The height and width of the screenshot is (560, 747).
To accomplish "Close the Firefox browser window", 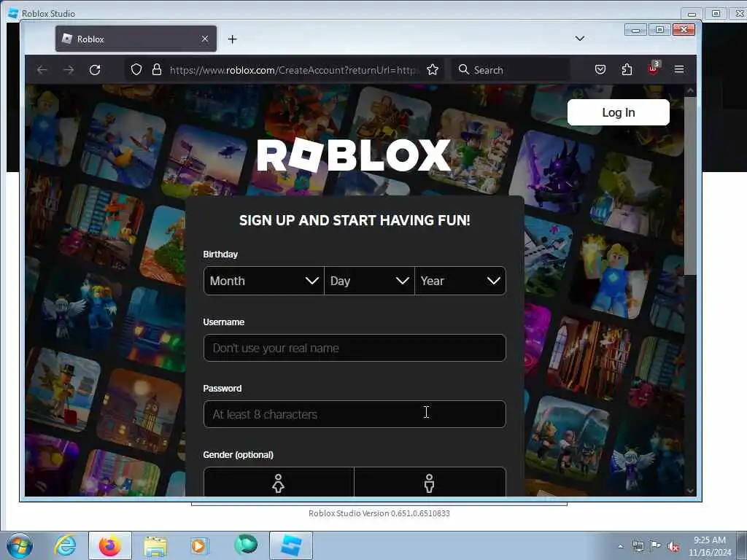I will tap(684, 30).
